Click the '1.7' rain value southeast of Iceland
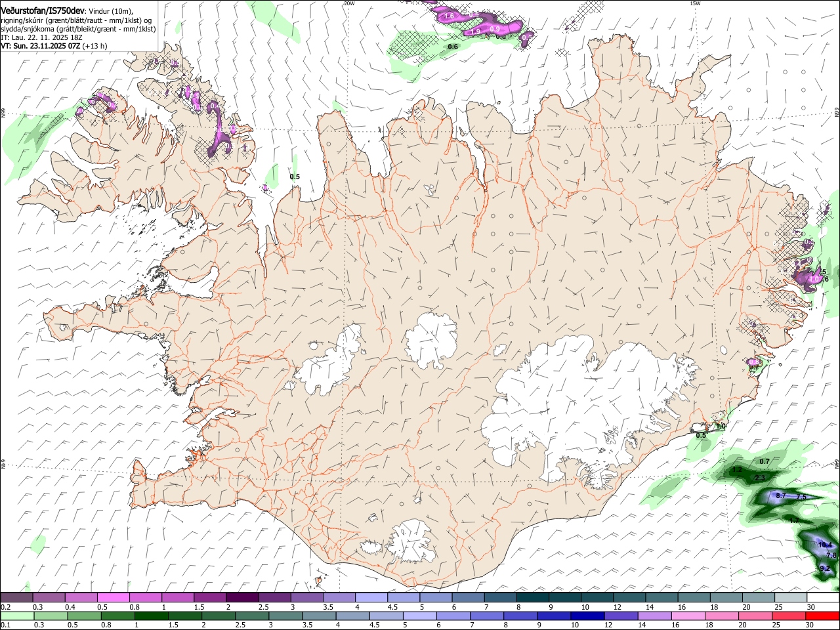 click(x=794, y=520)
